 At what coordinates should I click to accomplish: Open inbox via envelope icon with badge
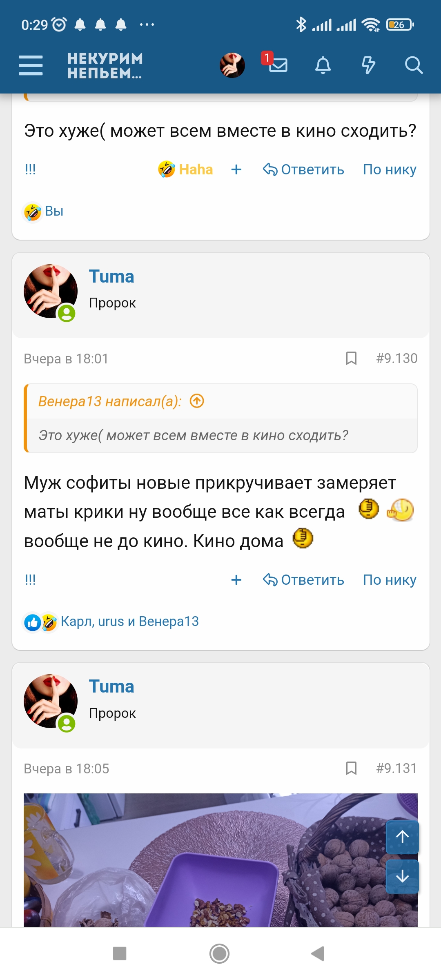[278, 65]
